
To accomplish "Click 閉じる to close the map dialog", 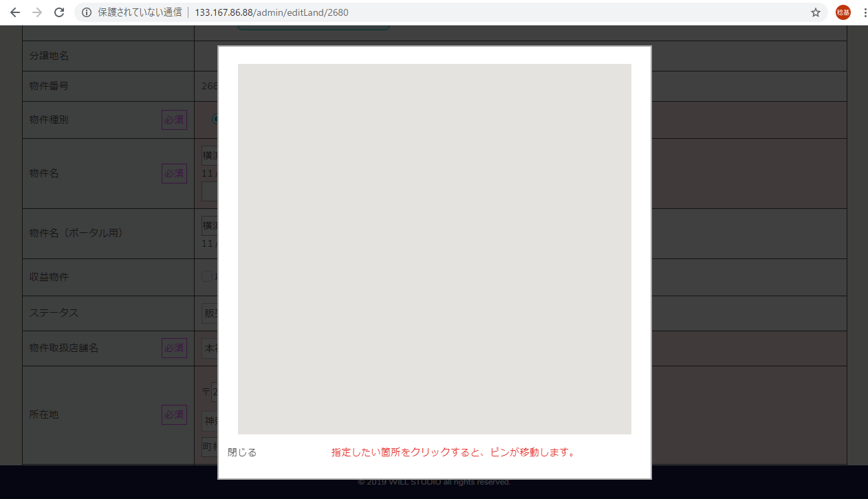I will coord(242,452).
